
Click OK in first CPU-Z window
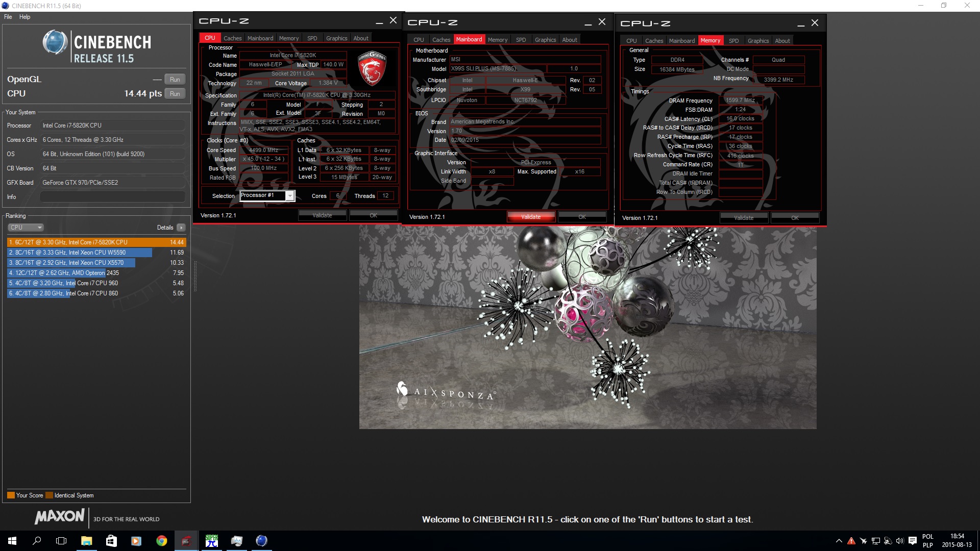pyautogui.click(x=373, y=216)
